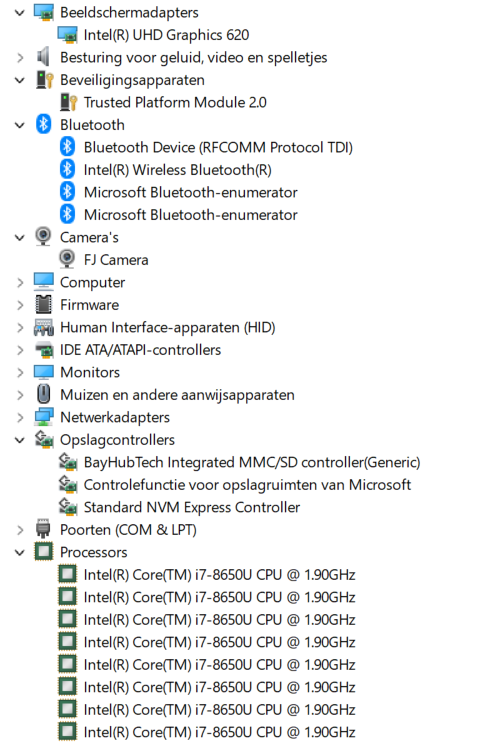Viewport: 477px width, 747px height.
Task: Expand the Human Interface-apparaten (HID) node
Action: click(x=20, y=328)
